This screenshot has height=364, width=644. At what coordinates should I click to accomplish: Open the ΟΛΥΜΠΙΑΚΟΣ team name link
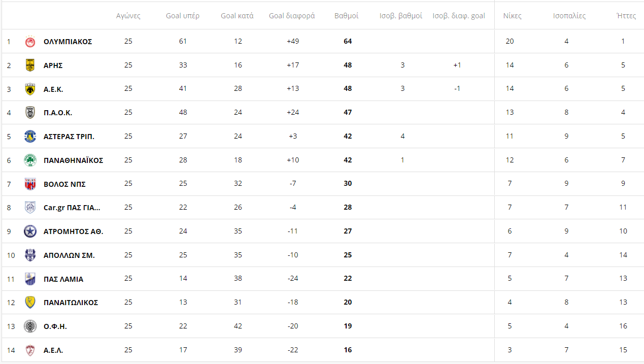[x=68, y=42]
